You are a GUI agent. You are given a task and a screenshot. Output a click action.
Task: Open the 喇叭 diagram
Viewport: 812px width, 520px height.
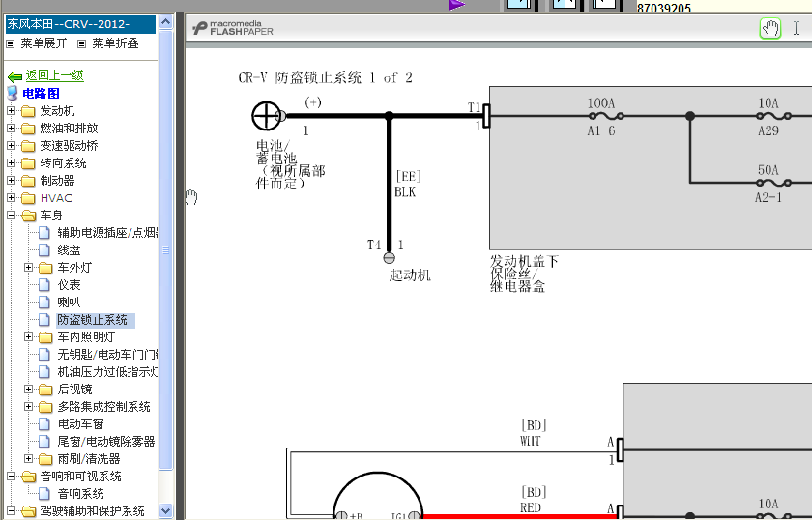point(69,303)
